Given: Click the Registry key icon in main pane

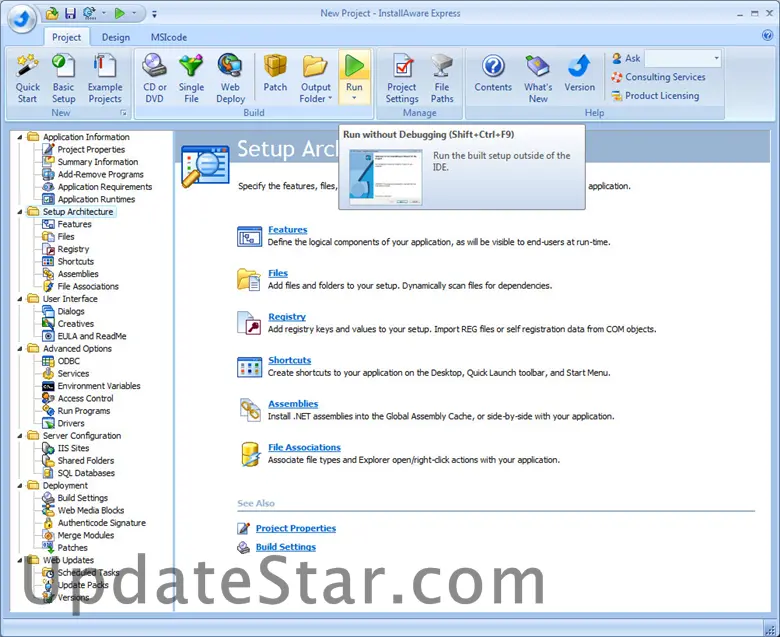Looking at the screenshot, I should pos(249,323).
